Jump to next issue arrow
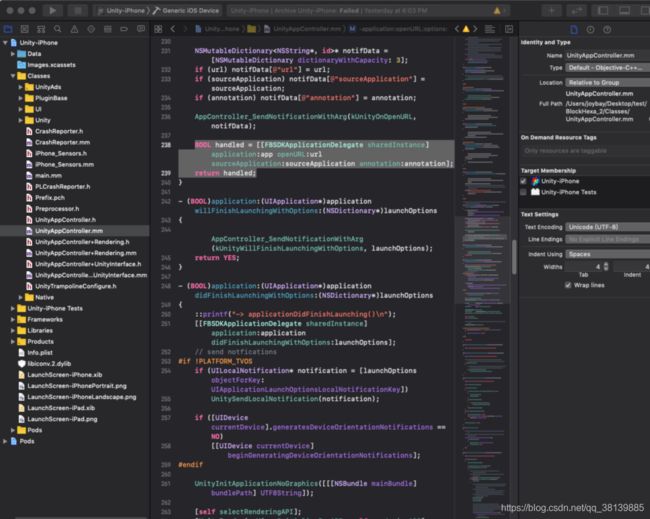This screenshot has height=519, width=650. click(x=475, y=29)
